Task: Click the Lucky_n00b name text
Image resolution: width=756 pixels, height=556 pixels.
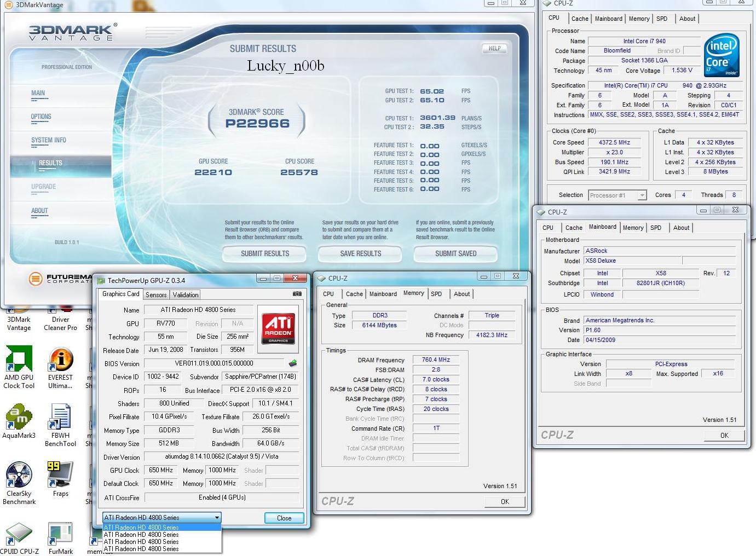Action: 285,66
